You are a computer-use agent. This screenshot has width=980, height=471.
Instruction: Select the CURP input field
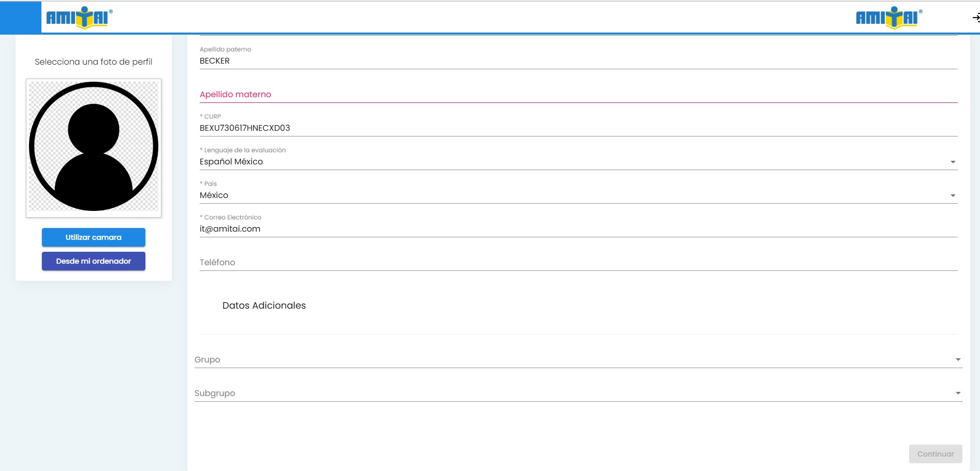point(577,128)
